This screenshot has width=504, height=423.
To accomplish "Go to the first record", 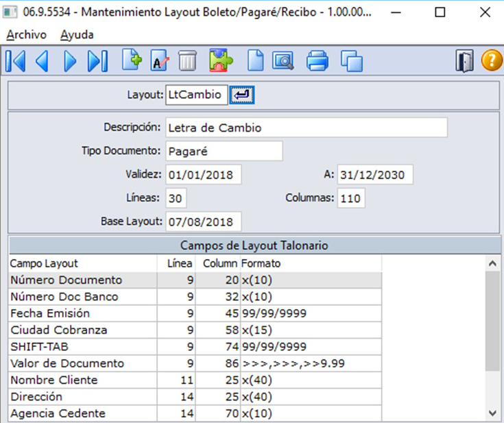I will pos(15,61).
